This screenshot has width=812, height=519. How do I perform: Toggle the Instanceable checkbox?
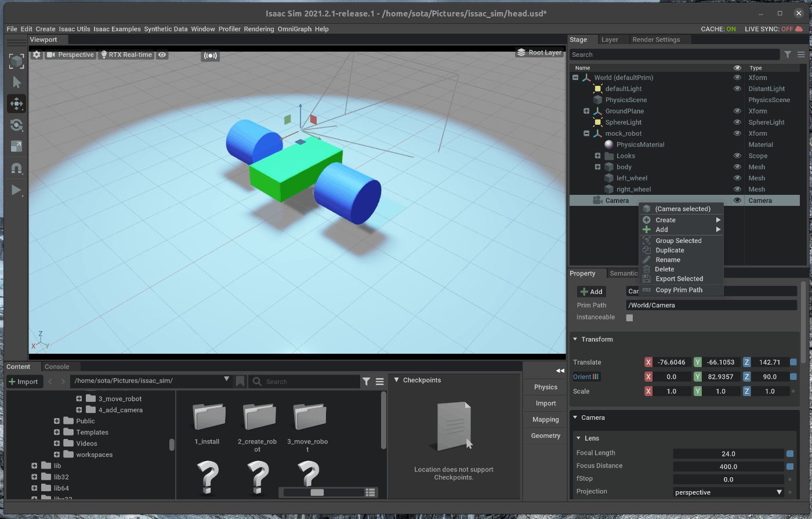[629, 318]
